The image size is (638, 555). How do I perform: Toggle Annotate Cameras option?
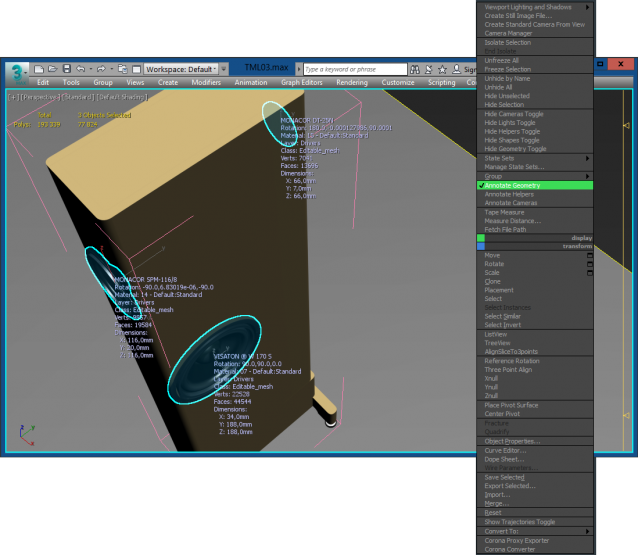coord(535,203)
